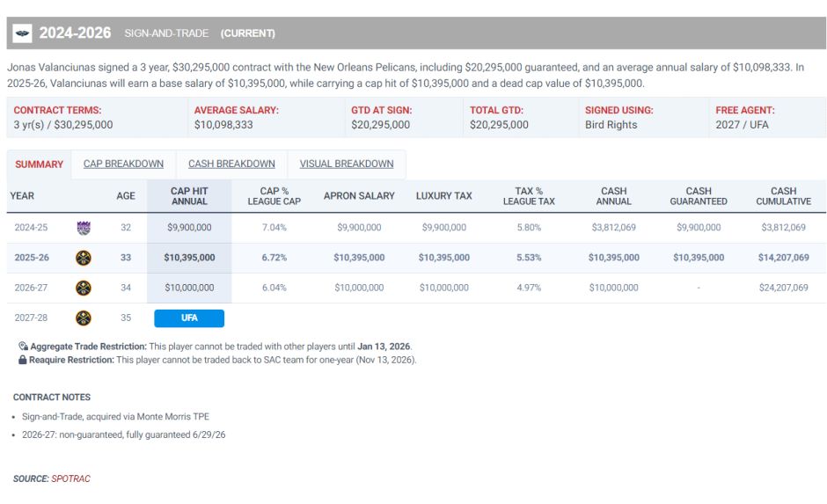Click the Year column header
The width and height of the screenshot is (827, 504).
(22, 196)
